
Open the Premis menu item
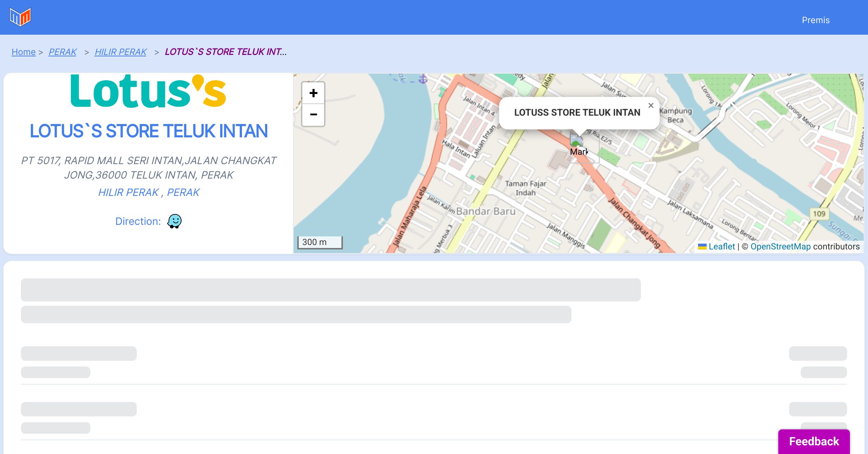click(x=816, y=20)
